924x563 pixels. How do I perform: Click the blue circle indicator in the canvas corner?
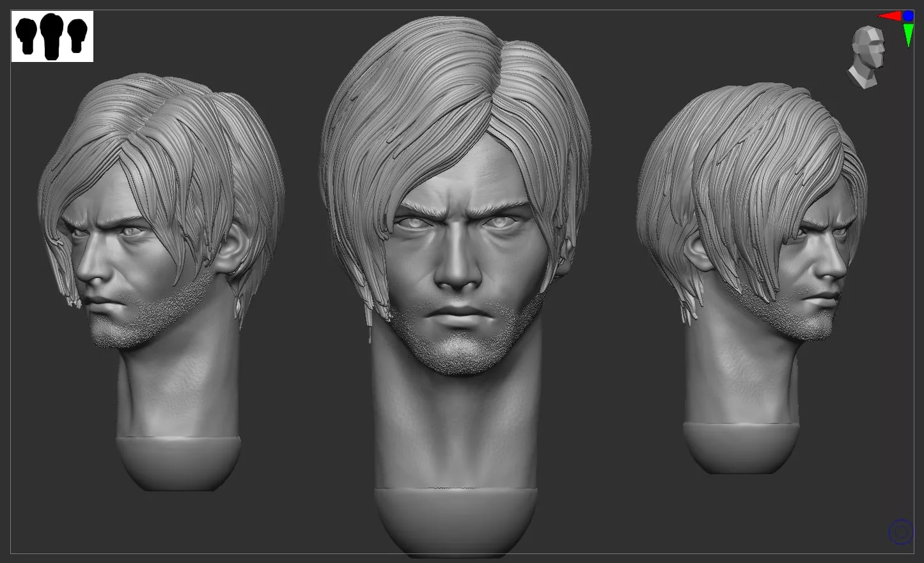click(x=901, y=532)
